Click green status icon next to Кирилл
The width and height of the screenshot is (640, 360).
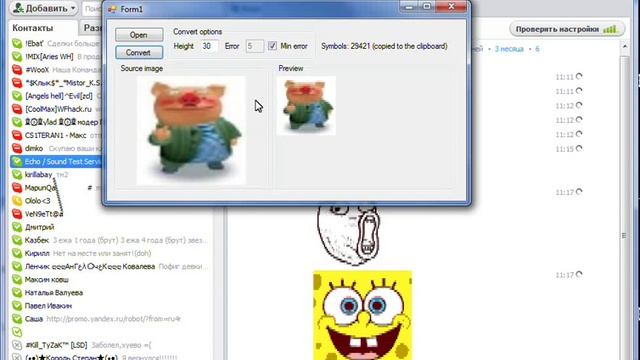17,253
